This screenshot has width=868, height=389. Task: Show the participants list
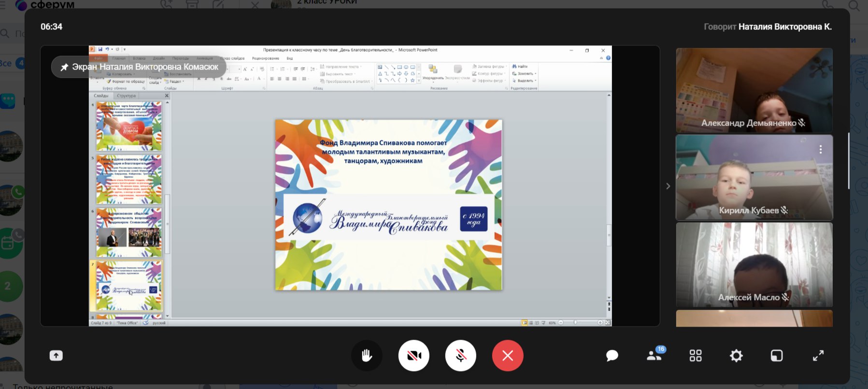(654, 356)
